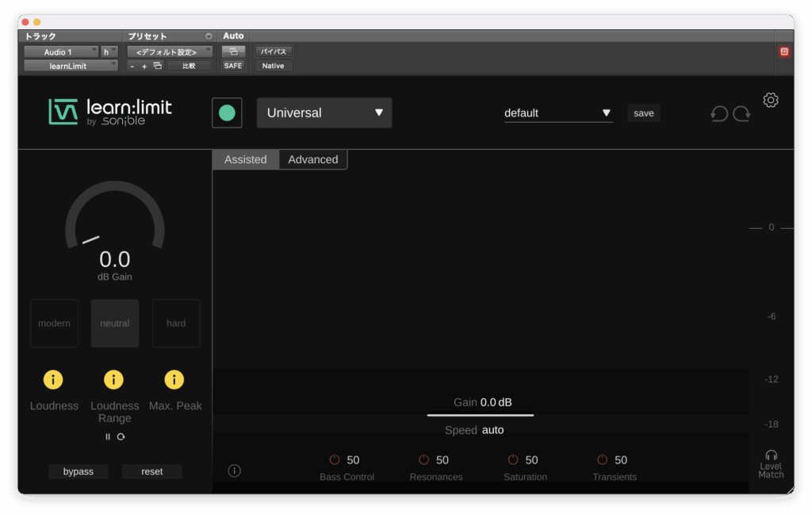The width and height of the screenshot is (812, 515).
Task: Toggle the Resonances power button
Action: 423,460
